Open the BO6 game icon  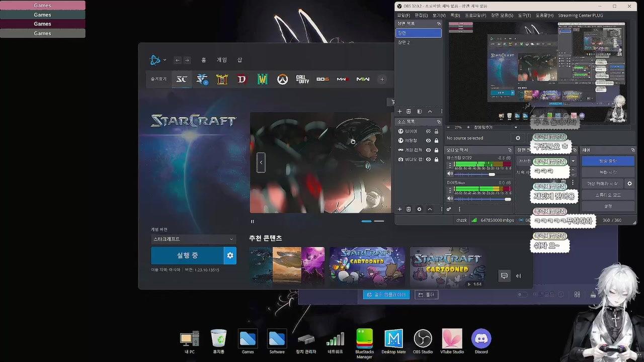pos(323,79)
